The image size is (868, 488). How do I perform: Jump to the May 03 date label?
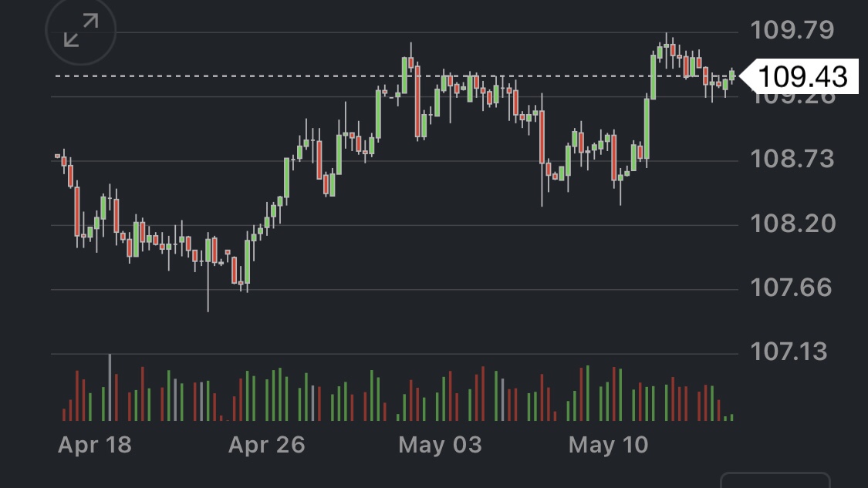tap(440, 445)
